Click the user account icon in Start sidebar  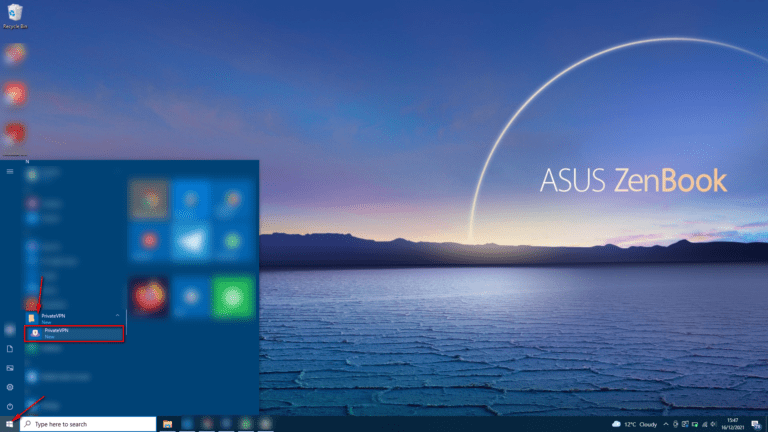[x=10, y=329]
